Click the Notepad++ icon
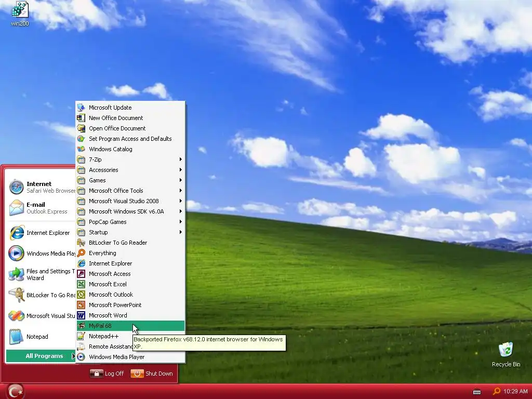The height and width of the screenshot is (399, 532). click(x=81, y=336)
